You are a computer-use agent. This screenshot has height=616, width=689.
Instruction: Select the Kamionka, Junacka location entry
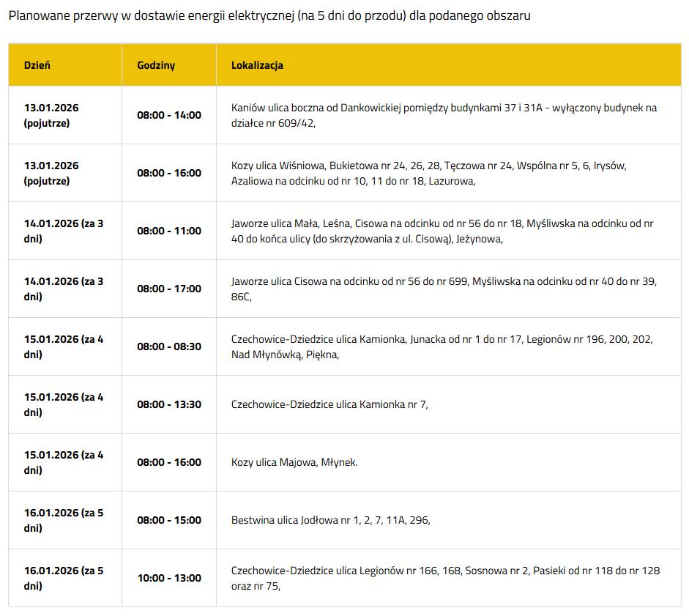(442, 347)
